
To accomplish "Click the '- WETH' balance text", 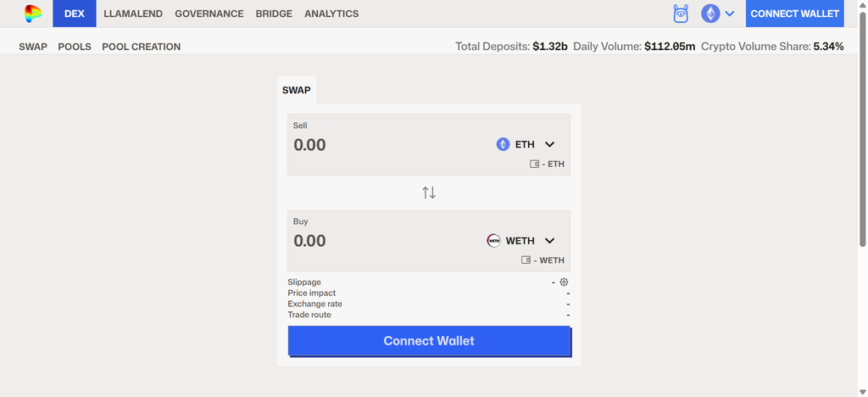I will tap(549, 260).
